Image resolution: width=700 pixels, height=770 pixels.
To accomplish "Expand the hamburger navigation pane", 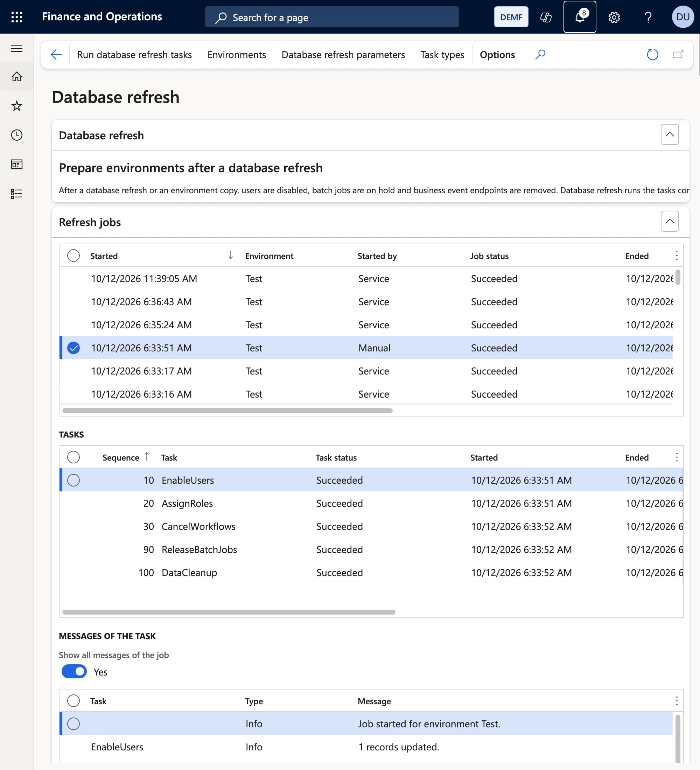I will [17, 49].
